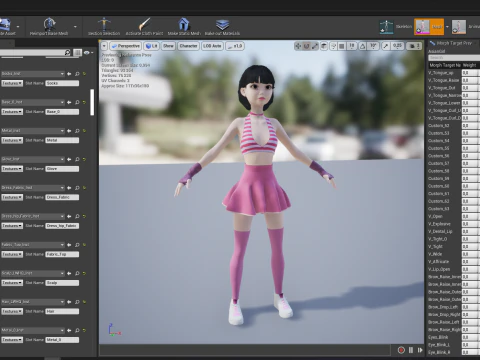Adjust V_Open morph target weight slider

coord(471,216)
